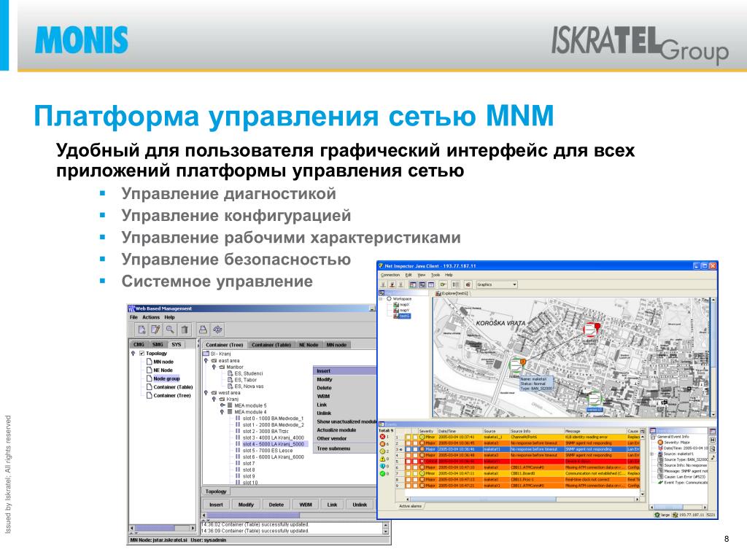
Task: Click the orange major severity counter icon
Action: click(x=382, y=444)
